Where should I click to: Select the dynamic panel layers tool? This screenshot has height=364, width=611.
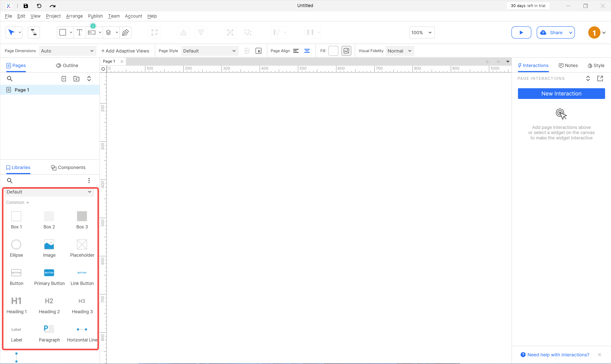click(109, 32)
